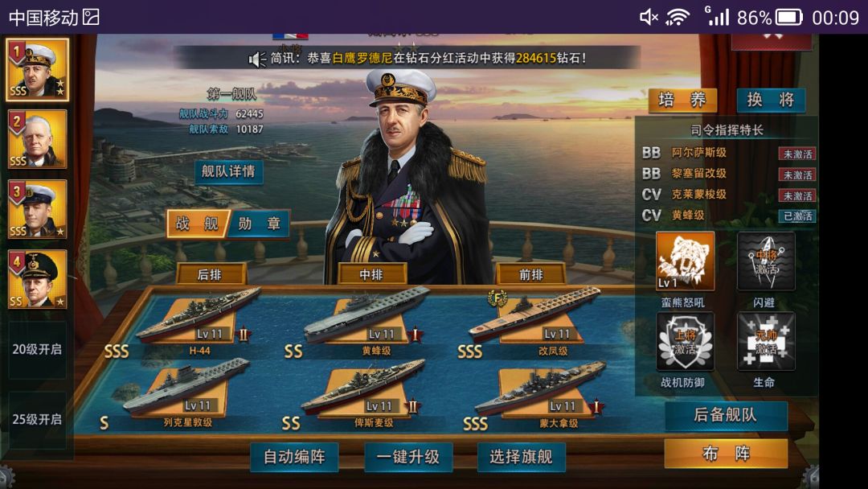Select the 改凤级 flagship carrier slot
Screen dimensions: 868x489
click(x=534, y=321)
